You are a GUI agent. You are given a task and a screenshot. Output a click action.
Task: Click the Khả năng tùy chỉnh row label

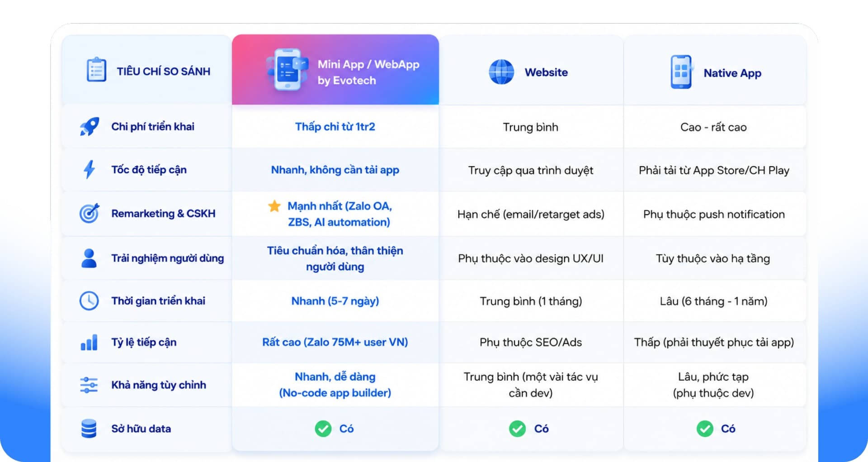(159, 385)
